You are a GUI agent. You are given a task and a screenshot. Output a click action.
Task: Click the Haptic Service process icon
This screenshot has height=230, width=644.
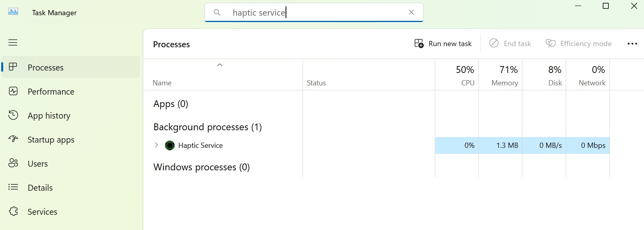(170, 145)
